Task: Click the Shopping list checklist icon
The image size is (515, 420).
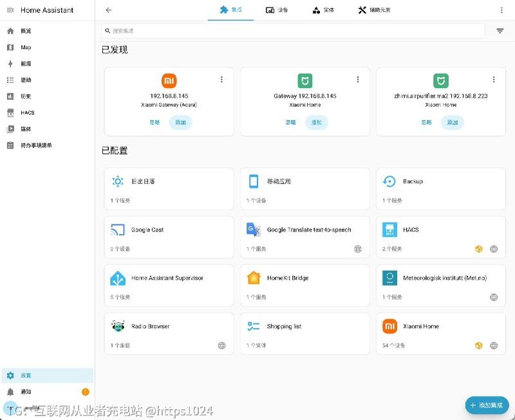Action: [254, 326]
